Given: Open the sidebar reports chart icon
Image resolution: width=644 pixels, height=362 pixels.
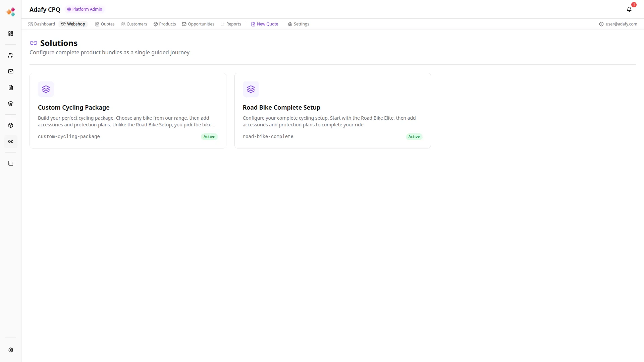Looking at the screenshot, I should point(11,163).
